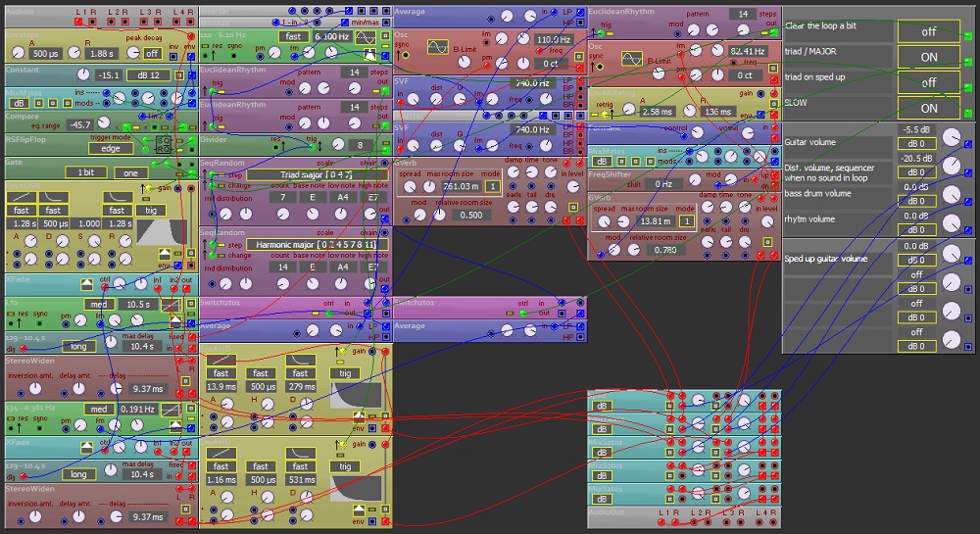Click the dB button on the MixM3to1 module
This screenshot has height=534, width=980.
pyautogui.click(x=19, y=103)
